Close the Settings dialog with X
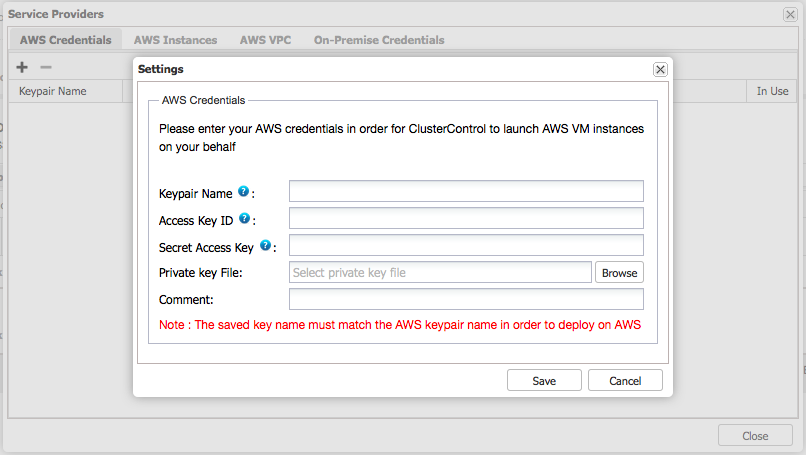The image size is (806, 455). [x=660, y=70]
